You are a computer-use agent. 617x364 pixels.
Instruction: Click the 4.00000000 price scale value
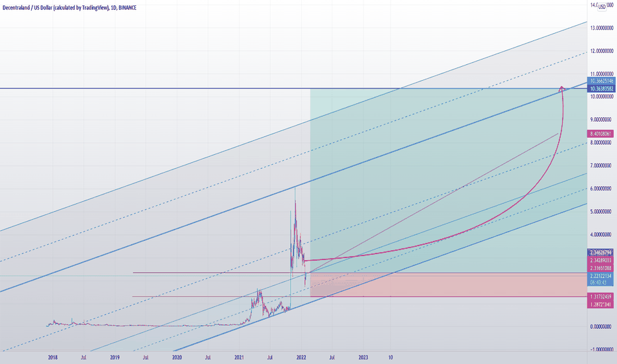[600, 234]
